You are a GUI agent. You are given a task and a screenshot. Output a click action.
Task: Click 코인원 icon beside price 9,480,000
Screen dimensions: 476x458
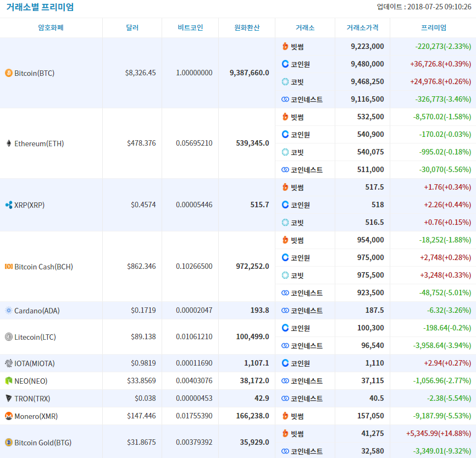coord(285,64)
